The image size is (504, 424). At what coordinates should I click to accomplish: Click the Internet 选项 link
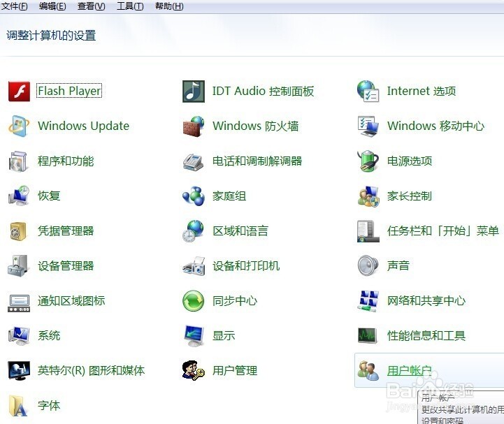422,92
